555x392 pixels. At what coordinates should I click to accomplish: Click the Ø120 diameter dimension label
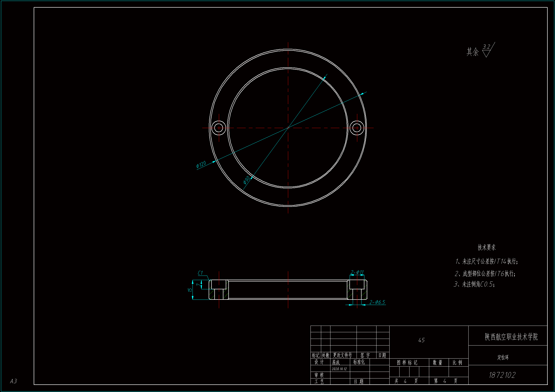point(201,164)
